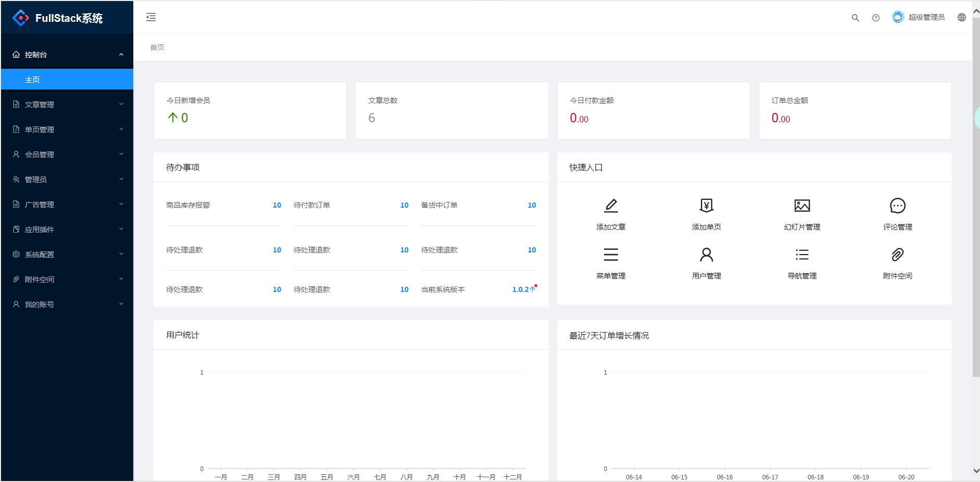Click the 广告管理 icon in sidebar

[x=16, y=205]
